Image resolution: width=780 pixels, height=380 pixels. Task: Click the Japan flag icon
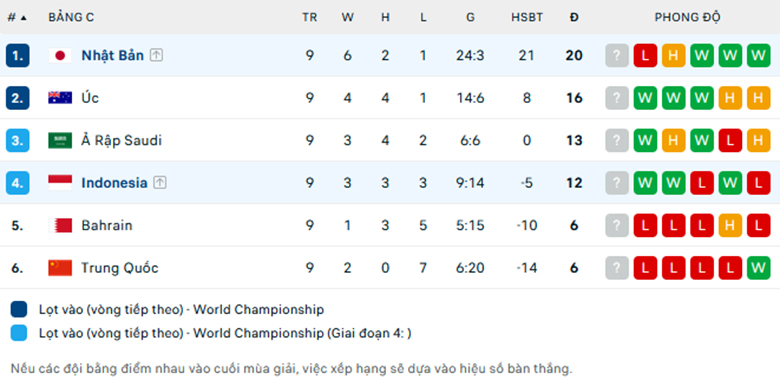(x=60, y=56)
